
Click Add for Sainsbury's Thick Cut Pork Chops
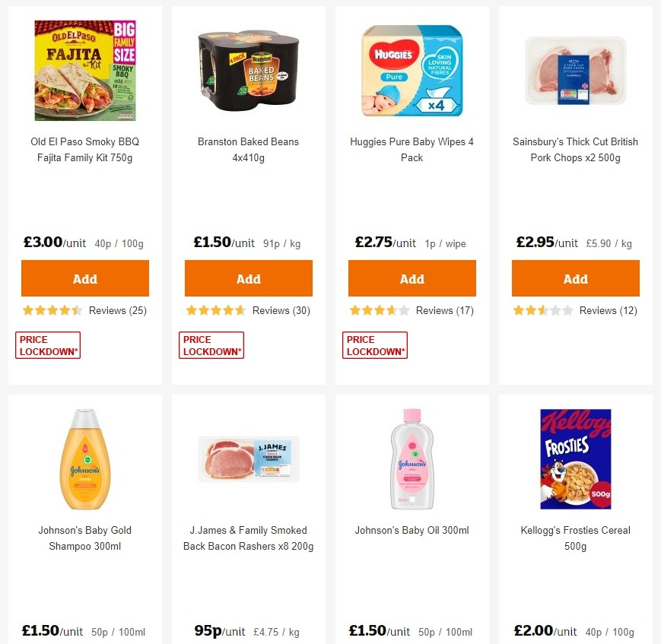click(x=575, y=278)
